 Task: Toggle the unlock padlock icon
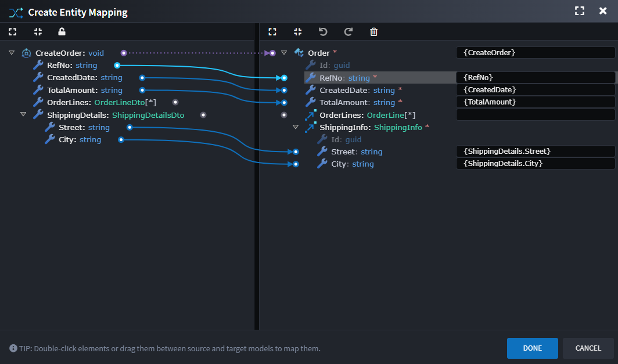click(x=62, y=32)
